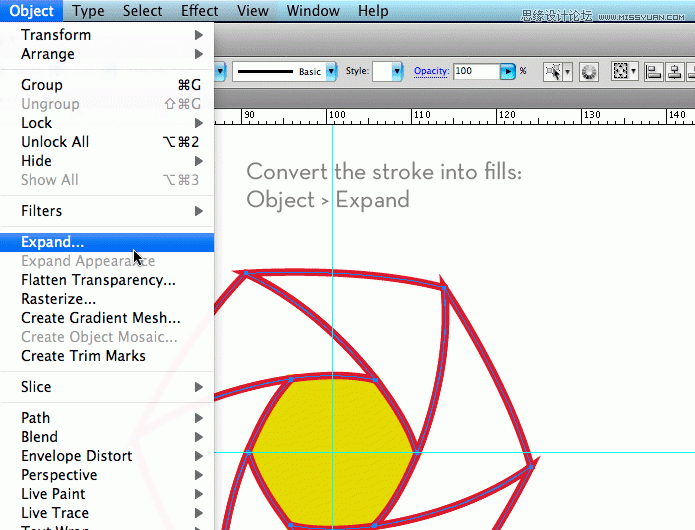
Task: Expand the Lock submenu arrow
Action: point(199,123)
